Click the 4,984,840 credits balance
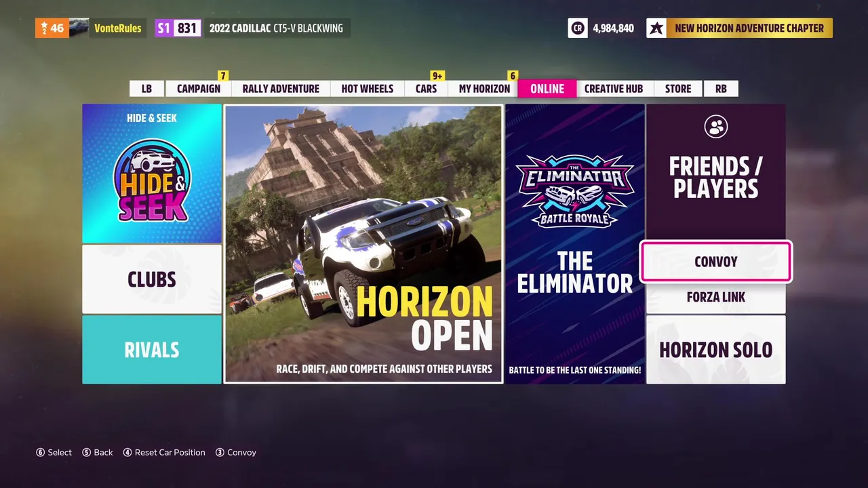The width and height of the screenshot is (868, 488). click(x=613, y=28)
